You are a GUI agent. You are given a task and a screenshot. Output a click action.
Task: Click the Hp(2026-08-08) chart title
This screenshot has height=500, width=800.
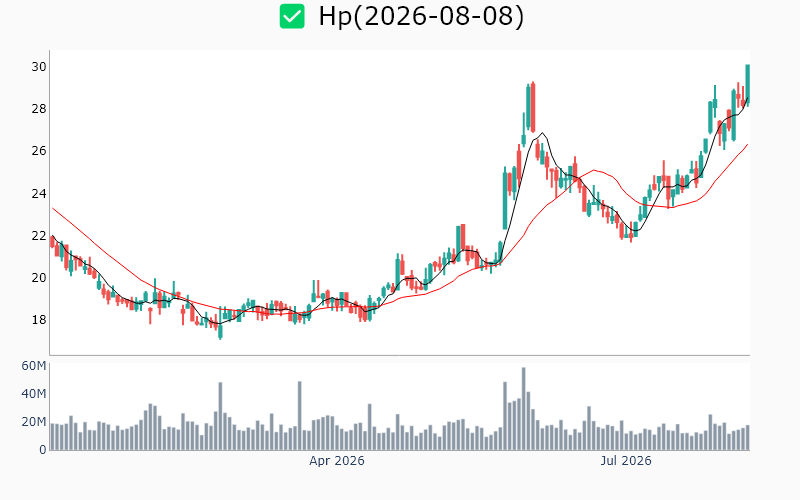click(421, 16)
